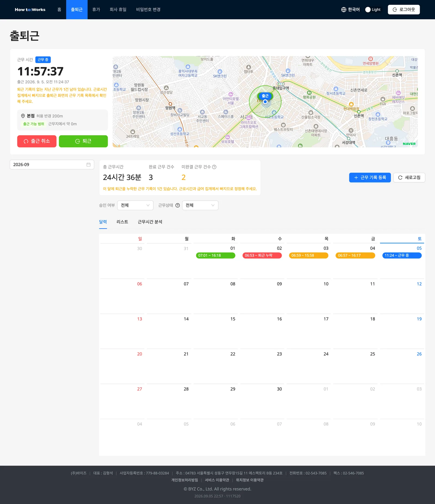Open the 06:57 ~ 16:17 orange record

pos(355,255)
